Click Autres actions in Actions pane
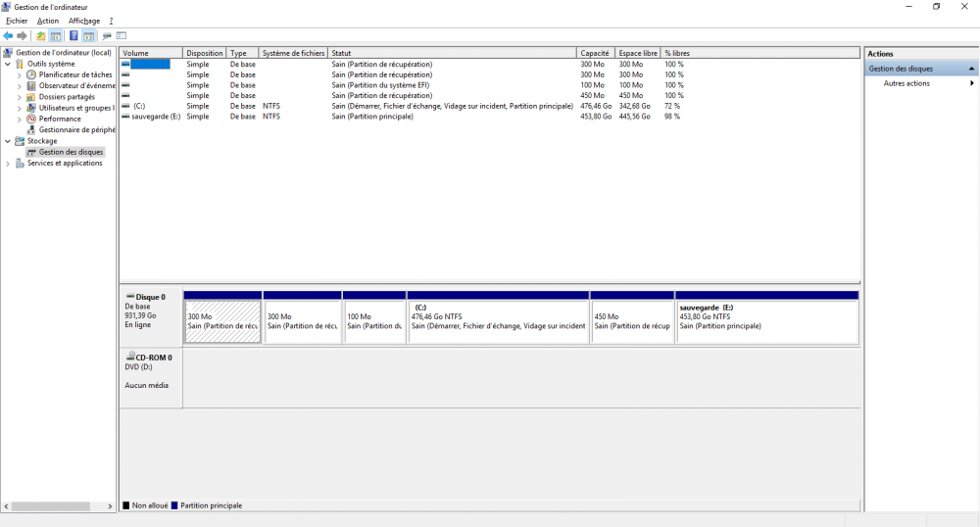Image resolution: width=980 pixels, height=527 pixels. tap(906, 83)
